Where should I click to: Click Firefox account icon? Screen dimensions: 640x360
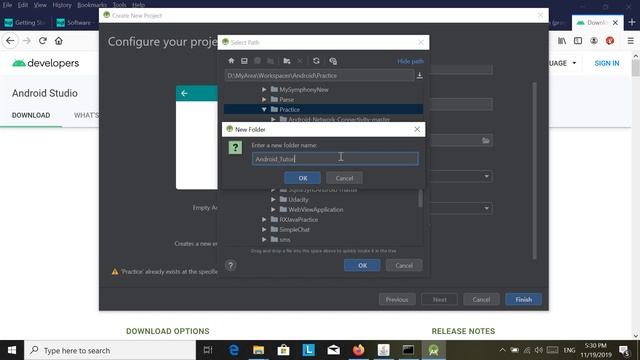pyautogui.click(x=594, y=41)
